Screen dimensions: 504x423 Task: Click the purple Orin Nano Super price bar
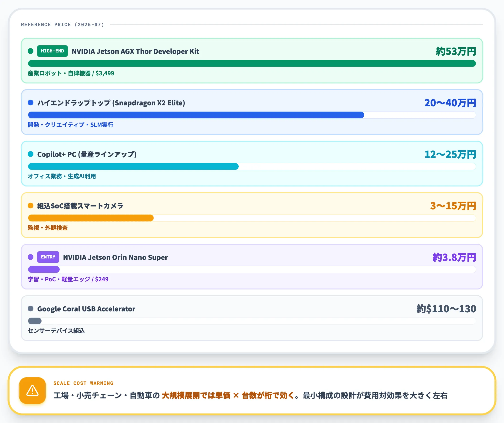click(44, 269)
